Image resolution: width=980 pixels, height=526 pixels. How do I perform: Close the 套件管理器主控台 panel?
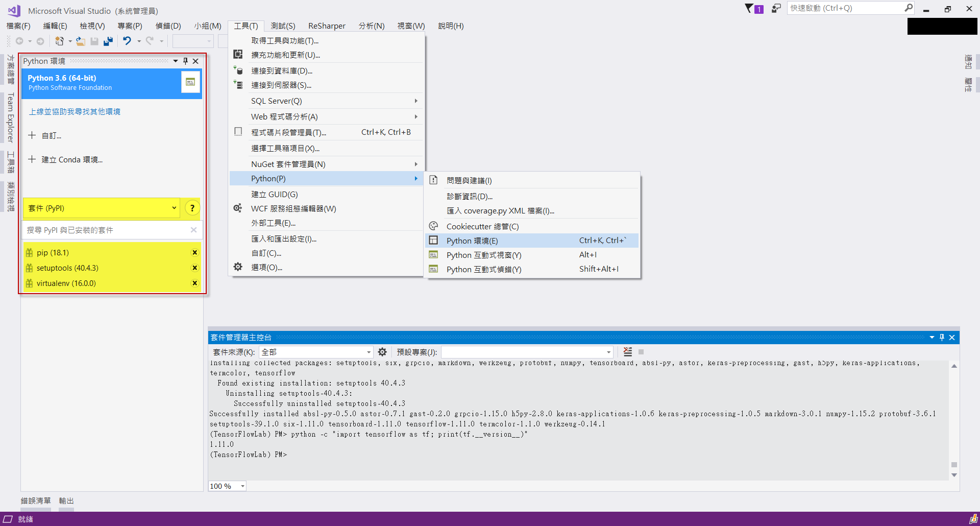click(952, 337)
